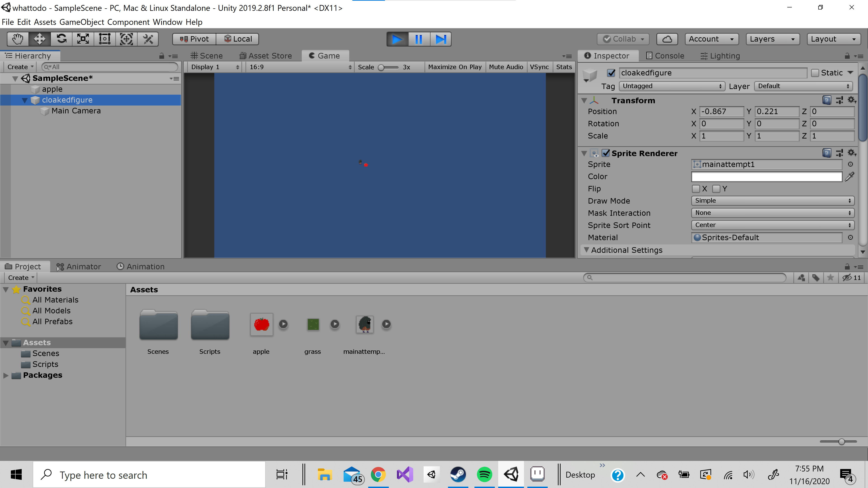Click Maximize On Play button
The width and height of the screenshot is (868, 488).
(455, 67)
